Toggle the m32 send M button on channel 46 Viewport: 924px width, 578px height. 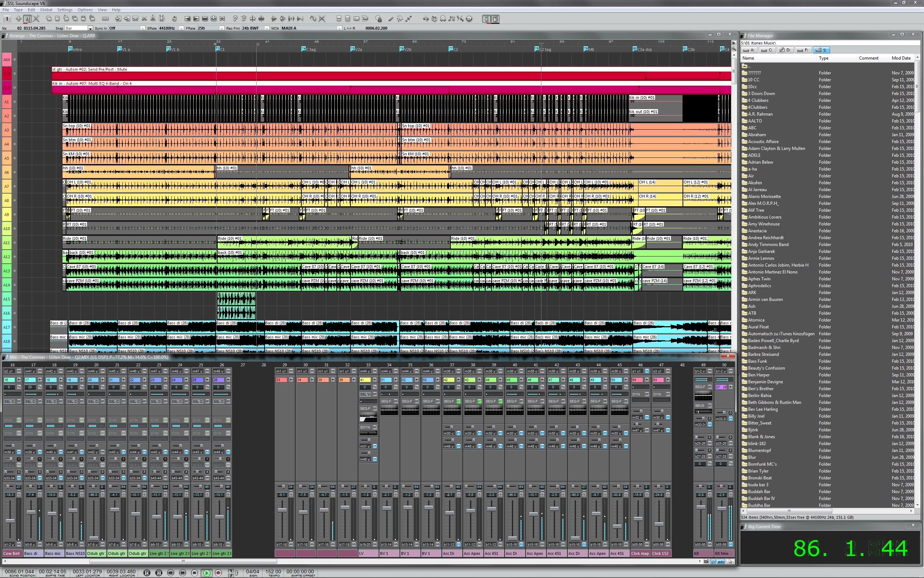[x=647, y=418]
